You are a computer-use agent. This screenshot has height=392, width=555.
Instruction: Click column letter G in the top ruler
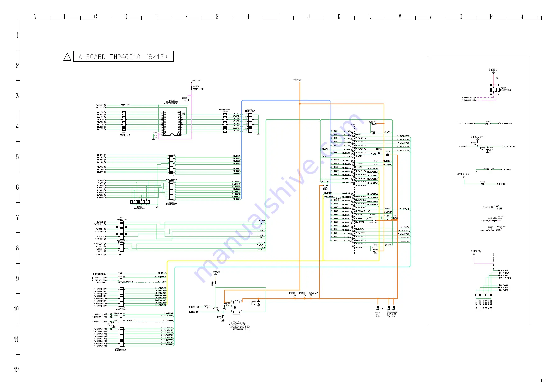tap(217, 17)
